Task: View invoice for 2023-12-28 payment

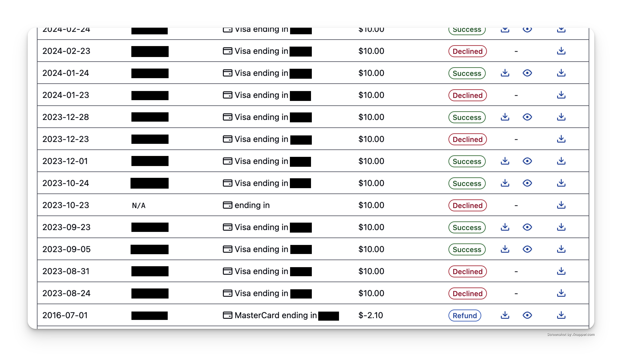Action: [527, 117]
